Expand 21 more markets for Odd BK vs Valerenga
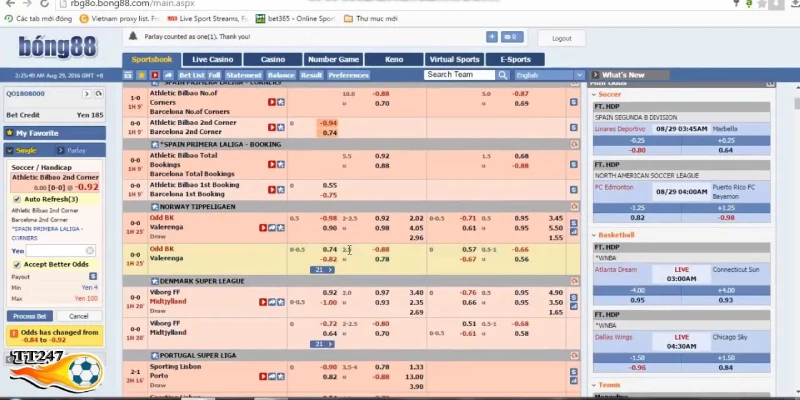 (x=322, y=270)
